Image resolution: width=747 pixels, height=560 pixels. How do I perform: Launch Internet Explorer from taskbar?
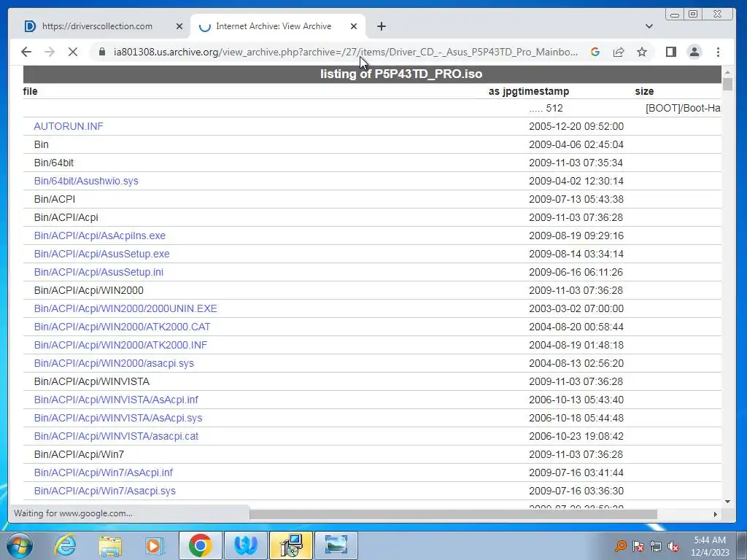tap(65, 545)
